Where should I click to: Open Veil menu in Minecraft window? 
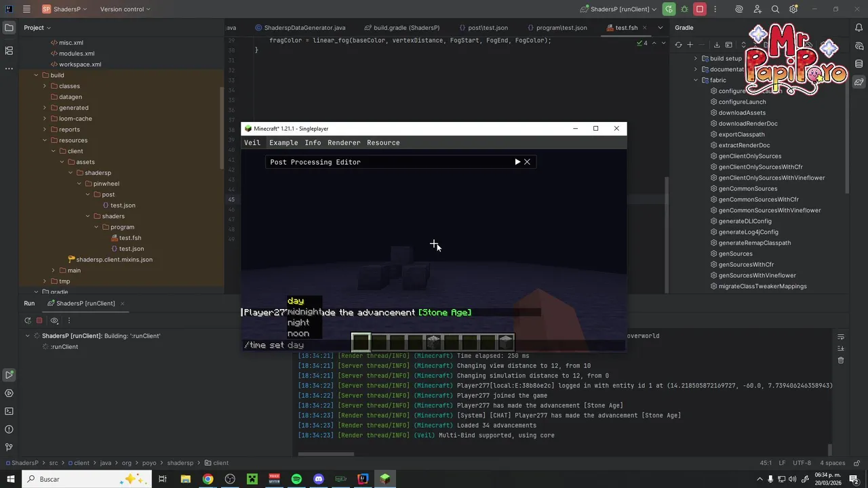(252, 143)
